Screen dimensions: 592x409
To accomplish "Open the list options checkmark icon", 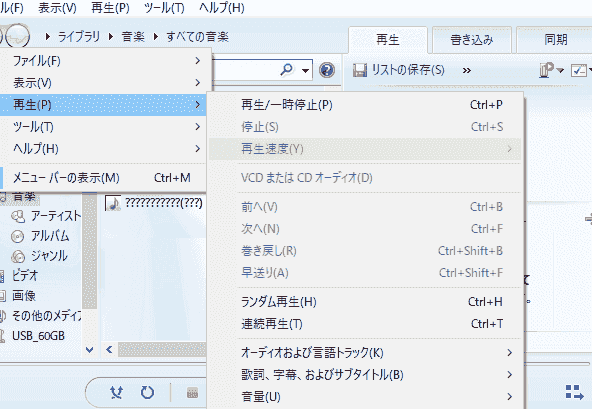I will tap(579, 70).
